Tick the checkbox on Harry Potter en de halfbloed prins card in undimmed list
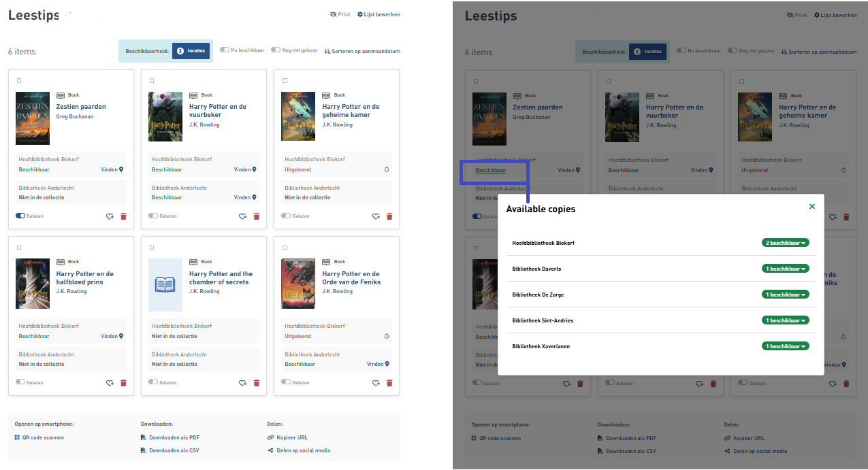Image resolution: width=868 pixels, height=470 pixels. 18,248
